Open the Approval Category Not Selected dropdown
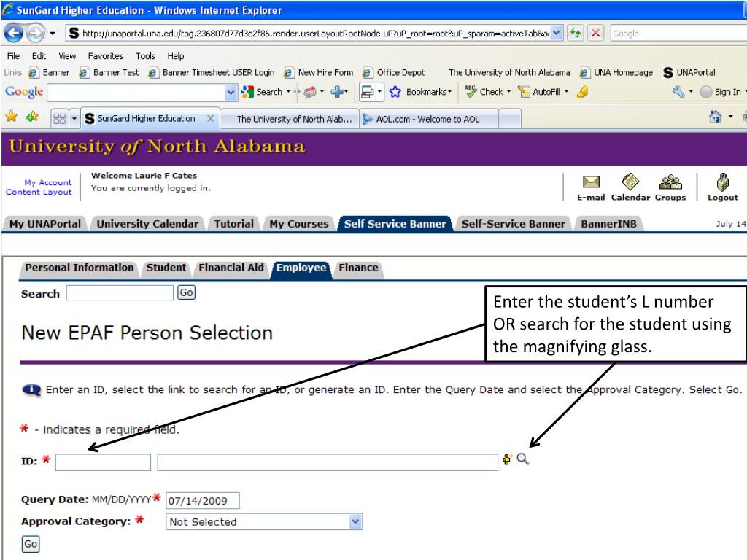This screenshot has height=560, width=747. tap(264, 522)
